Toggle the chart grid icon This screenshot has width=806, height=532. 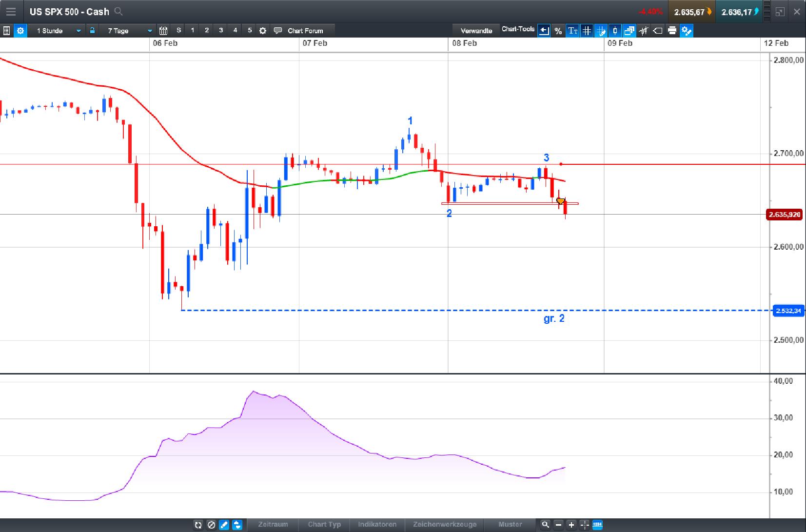(x=586, y=30)
